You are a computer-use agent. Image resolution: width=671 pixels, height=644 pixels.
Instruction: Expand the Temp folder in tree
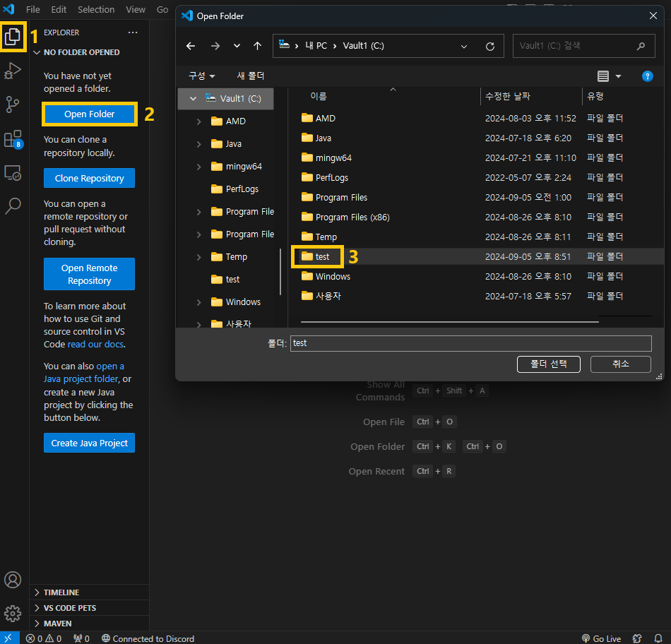pyautogui.click(x=198, y=257)
